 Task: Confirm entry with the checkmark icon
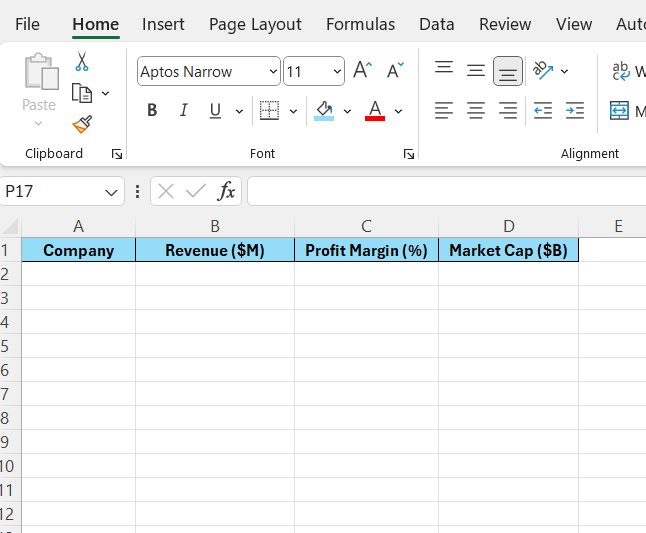(x=196, y=191)
